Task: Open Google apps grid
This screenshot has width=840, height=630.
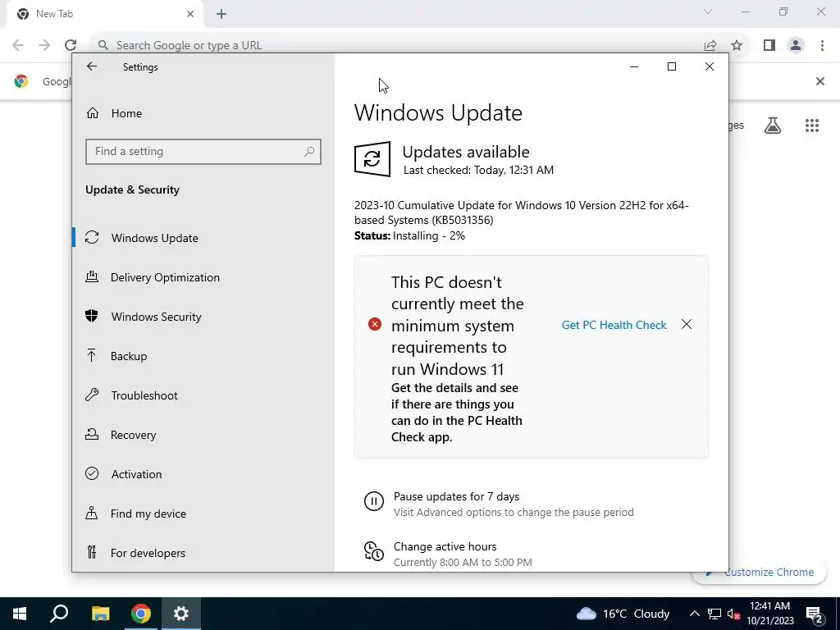Action: (x=811, y=126)
